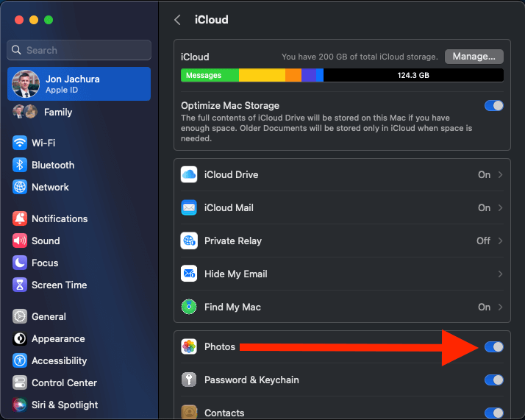Toggle the Contacts switch
Viewport: 525px width, 420px height.
tap(494, 413)
